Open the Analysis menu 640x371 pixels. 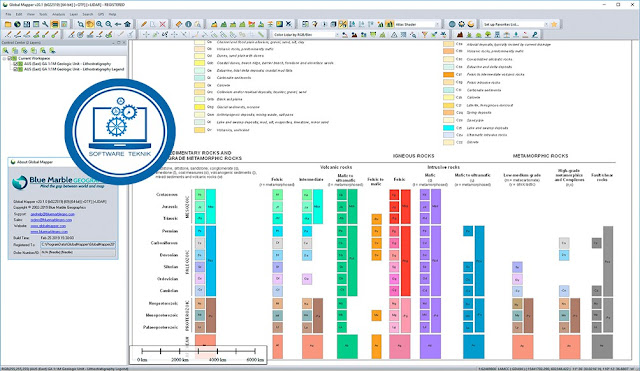(58, 14)
